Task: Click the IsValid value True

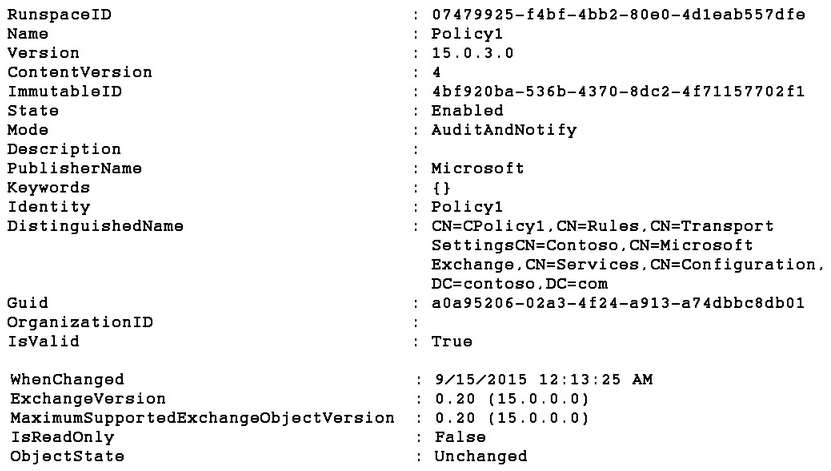Action: 452,341
